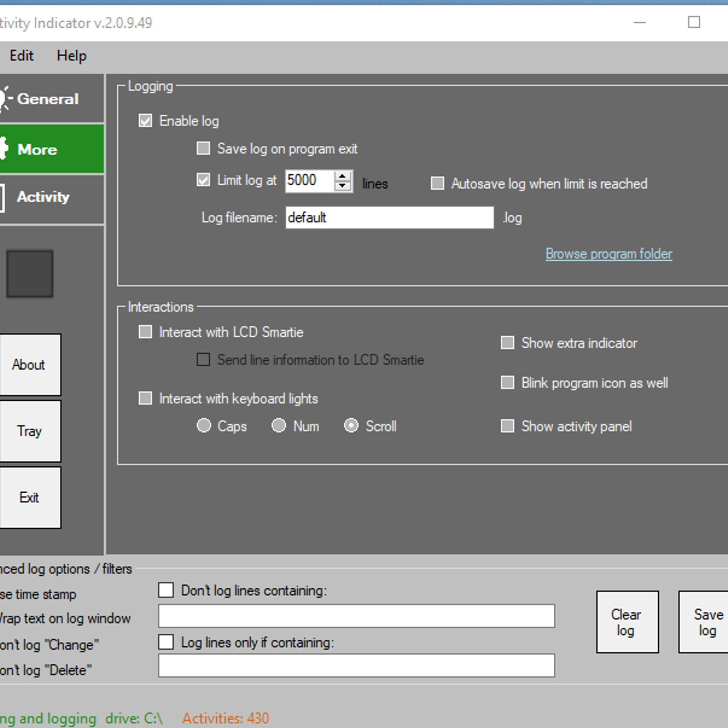Choose the Caps keyboard light option
The height and width of the screenshot is (728, 728).
[204, 426]
